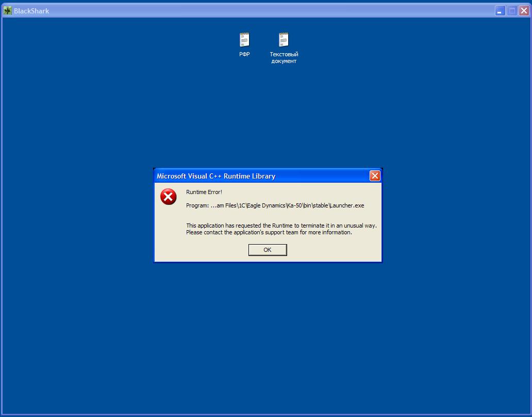Click the BlackShark window title icon
532x417 pixels.
click(x=7, y=11)
